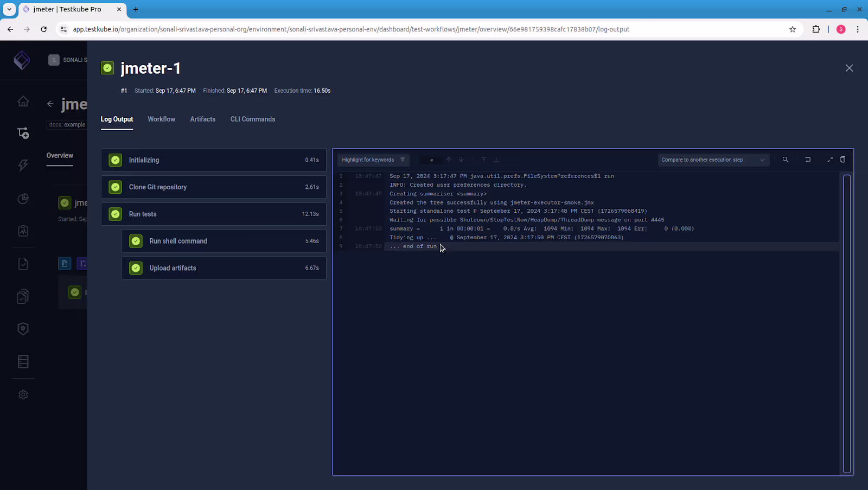Screen dimensions: 868x490
Task: Click log line '... end of run'
Action: pos(413,246)
